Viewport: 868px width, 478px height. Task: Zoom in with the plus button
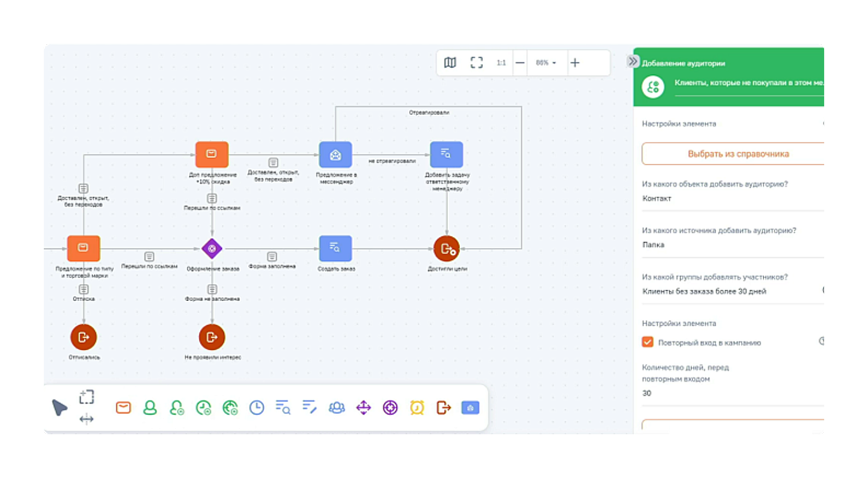(x=575, y=63)
